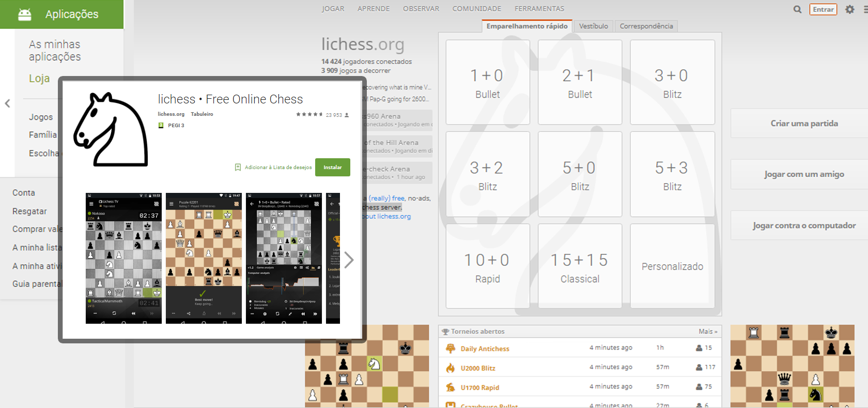Click the Tabuleiro category link
868x408 pixels.
tap(202, 114)
